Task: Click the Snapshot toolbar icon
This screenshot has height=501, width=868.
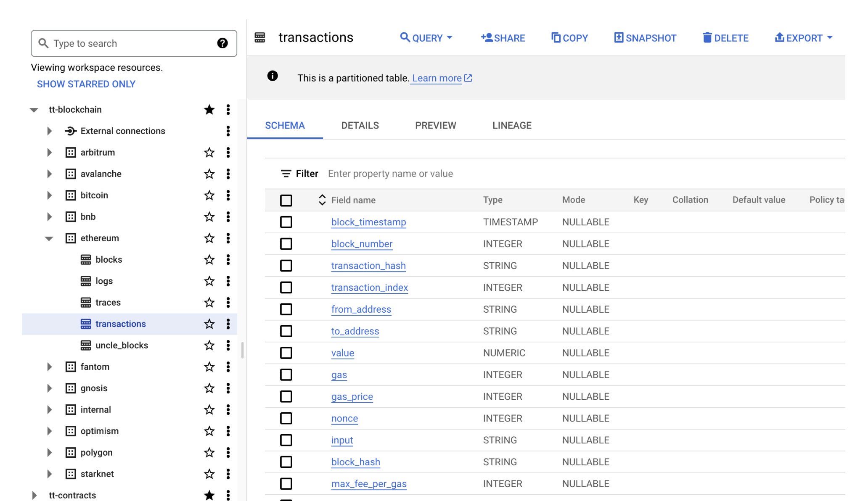Action: [x=619, y=38]
